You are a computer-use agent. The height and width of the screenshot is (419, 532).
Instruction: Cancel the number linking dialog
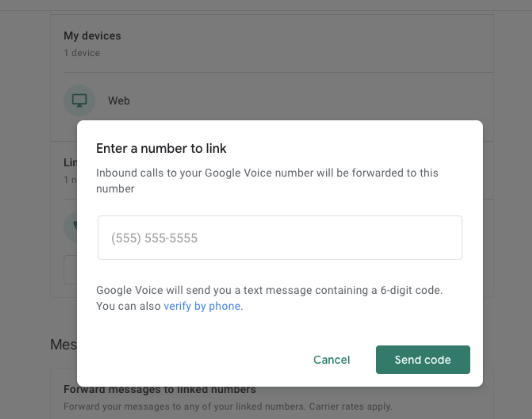tap(331, 360)
